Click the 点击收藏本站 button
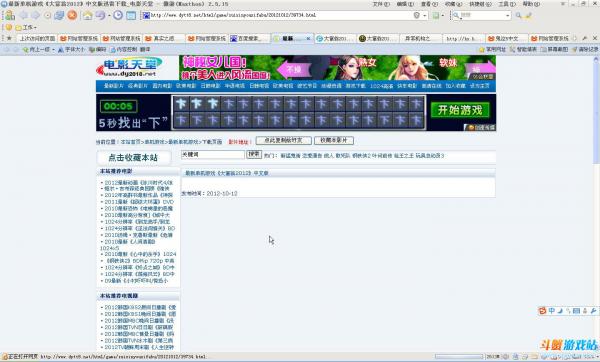 point(133,157)
